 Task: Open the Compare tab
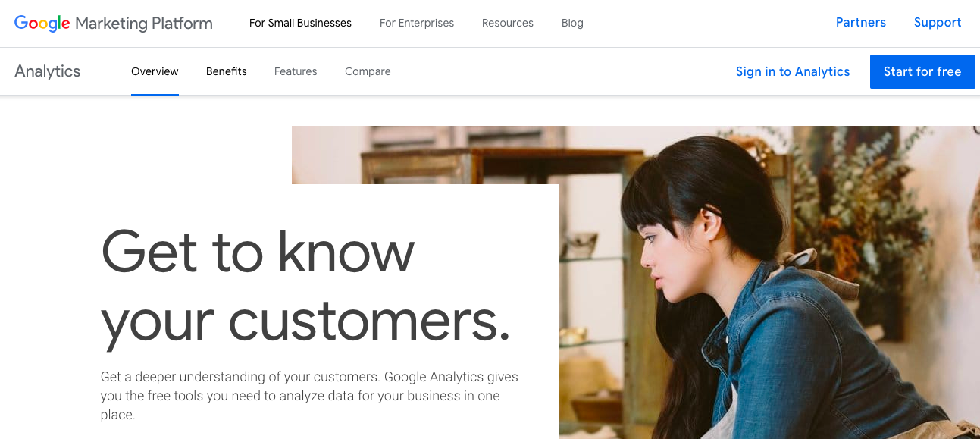point(368,71)
